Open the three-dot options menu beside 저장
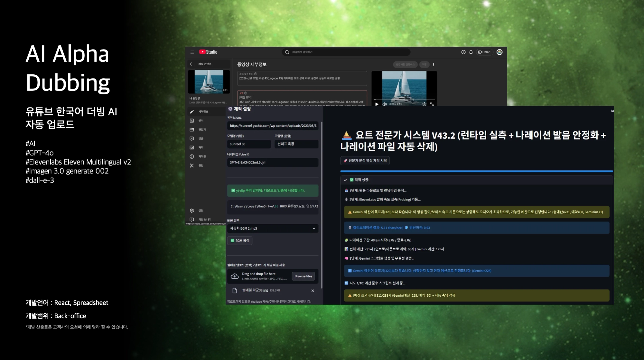 pyautogui.click(x=433, y=65)
